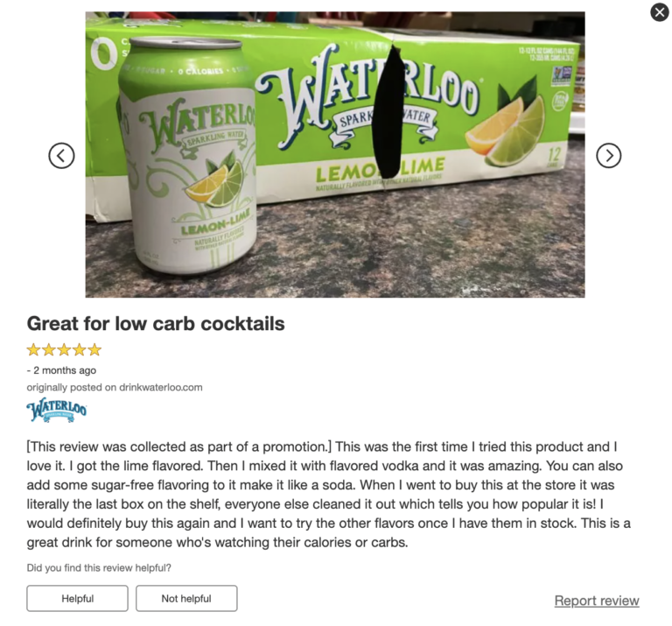Select the 'Great for low carb cocktails' title

click(156, 323)
